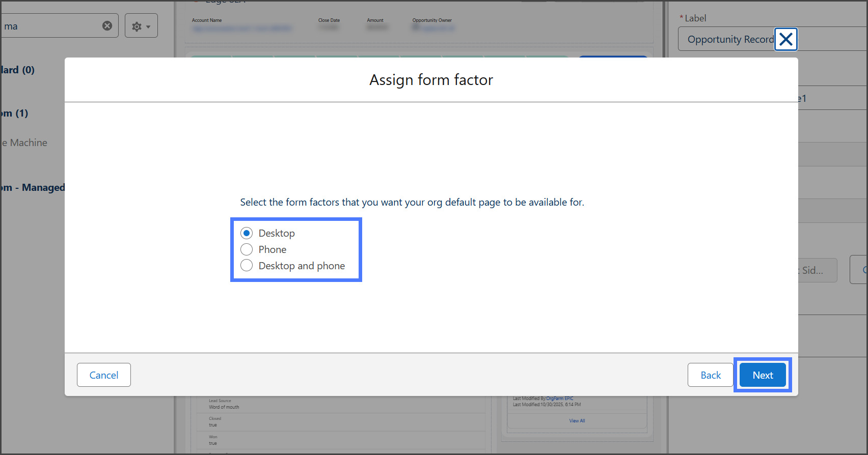This screenshot has width=868, height=455.
Task: Open the gear settings menu
Action: tap(141, 26)
